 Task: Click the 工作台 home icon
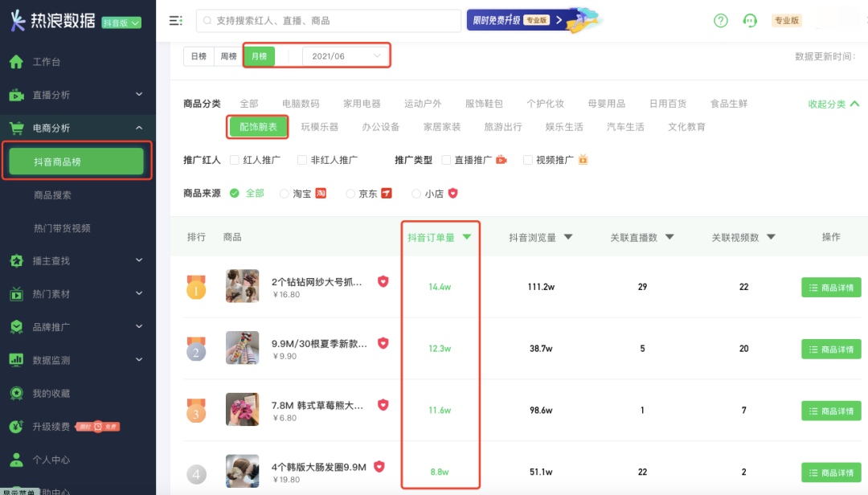pos(17,61)
